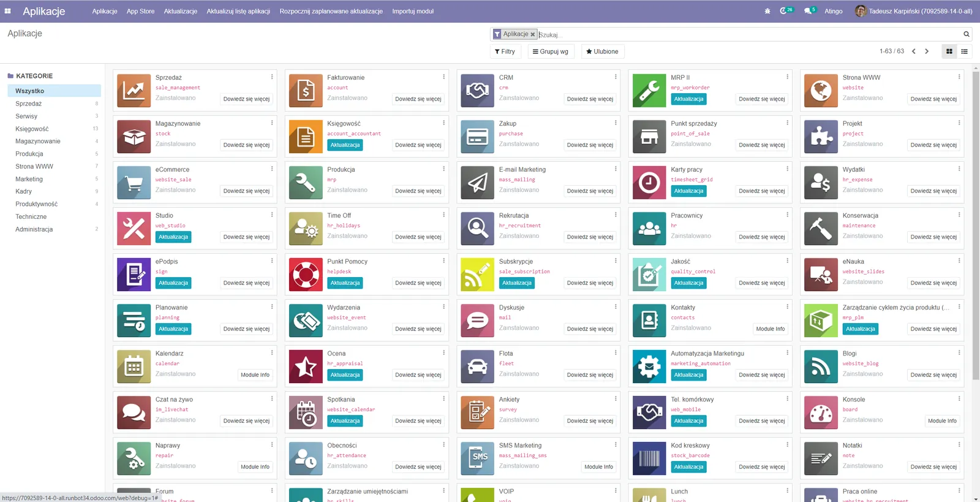
Task: Click the Punkt Pomocy lifebuoy icon
Action: tap(306, 275)
